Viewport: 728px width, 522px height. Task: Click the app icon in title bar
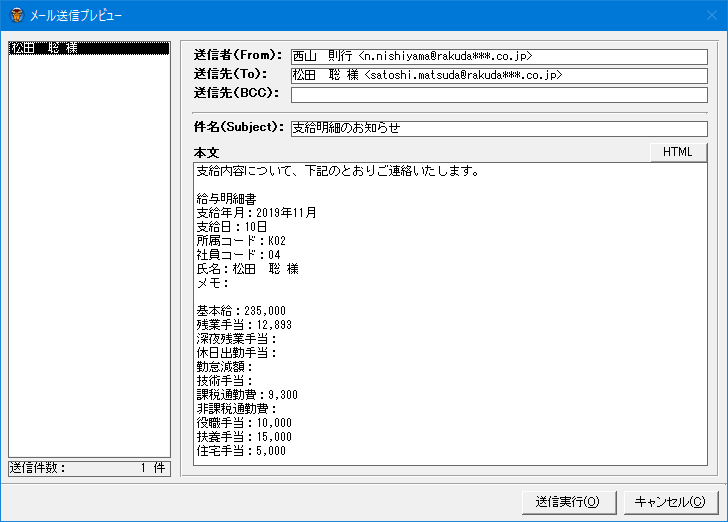pyautogui.click(x=17, y=15)
